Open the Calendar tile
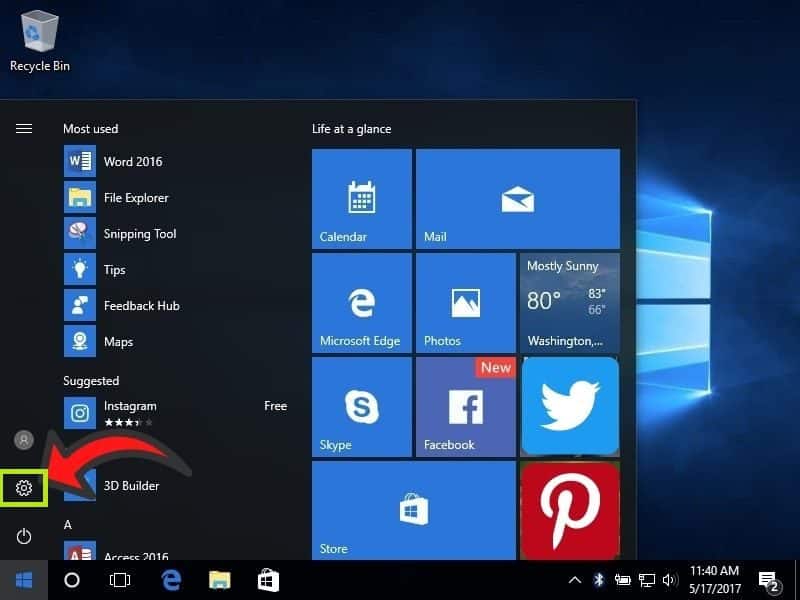The height and width of the screenshot is (600, 800). (x=362, y=199)
